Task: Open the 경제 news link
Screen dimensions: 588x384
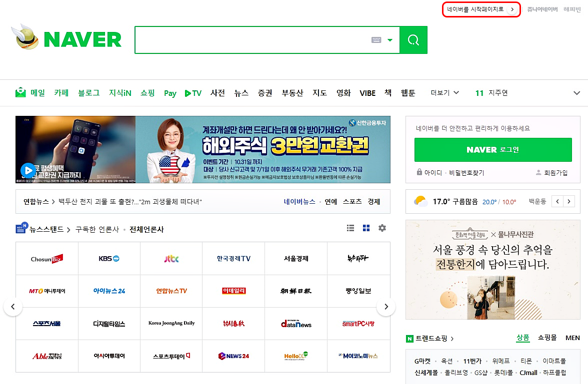Action: (x=374, y=202)
